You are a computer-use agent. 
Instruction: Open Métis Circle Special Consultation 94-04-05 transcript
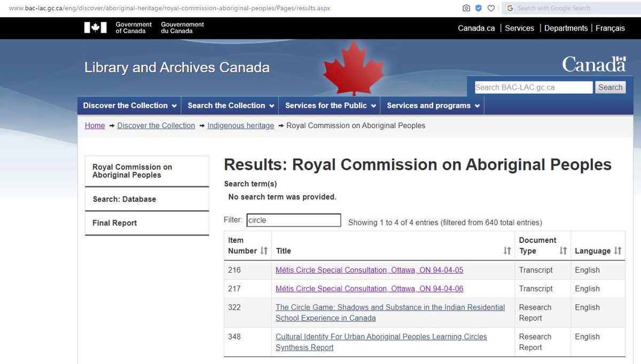click(369, 270)
